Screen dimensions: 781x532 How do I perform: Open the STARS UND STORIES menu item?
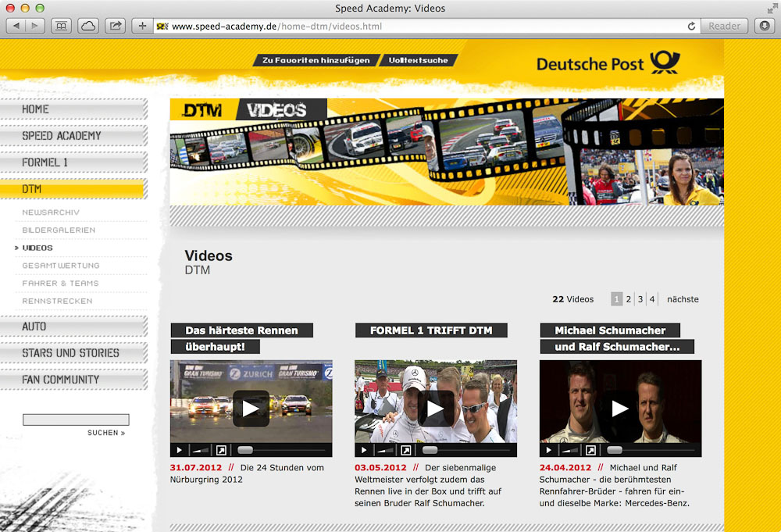pos(73,352)
